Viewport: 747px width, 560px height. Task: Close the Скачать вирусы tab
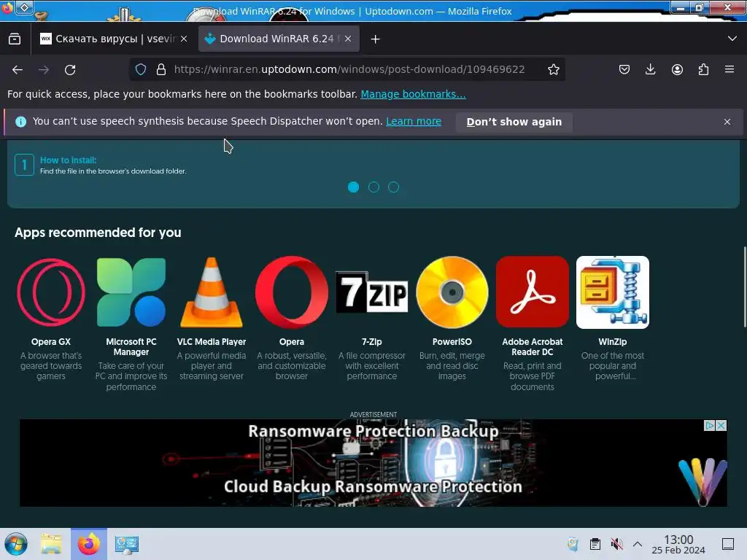tap(184, 39)
